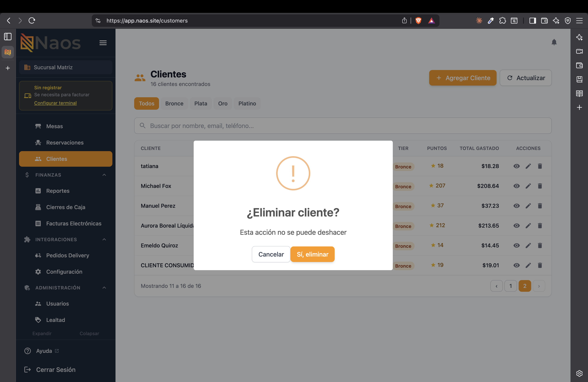The height and width of the screenshot is (382, 588).
Task: Edit tatiana with pencil icon
Action: pos(528,166)
